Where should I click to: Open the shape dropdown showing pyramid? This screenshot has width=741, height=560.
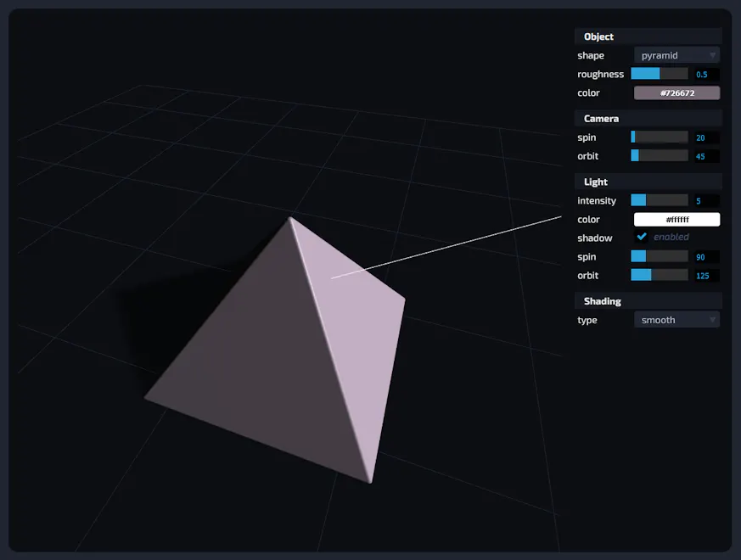(676, 55)
